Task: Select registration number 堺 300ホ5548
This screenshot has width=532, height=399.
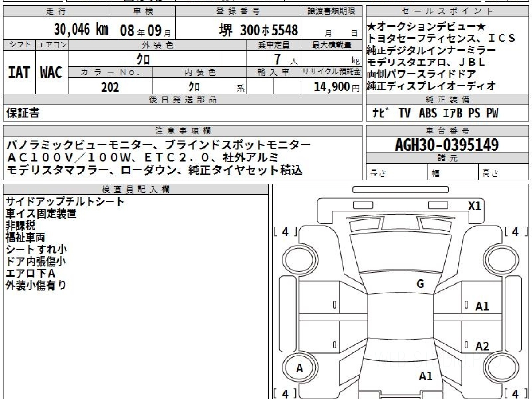Action: tap(259, 30)
